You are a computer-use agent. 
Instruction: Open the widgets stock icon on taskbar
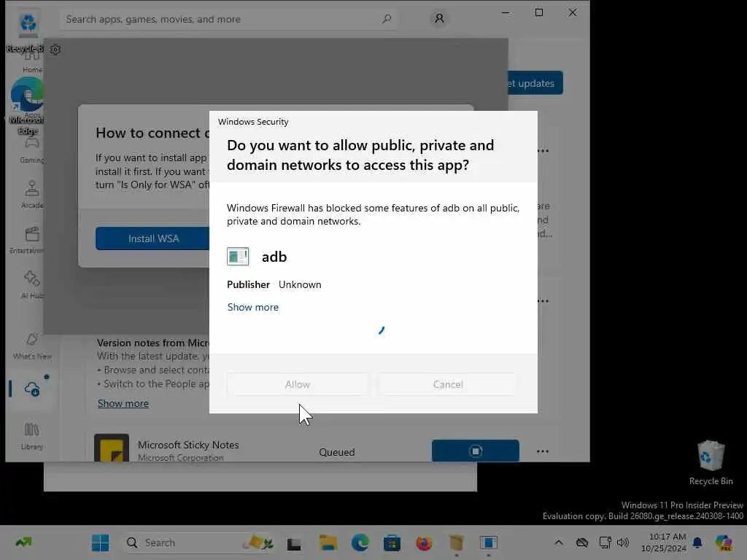point(23,542)
